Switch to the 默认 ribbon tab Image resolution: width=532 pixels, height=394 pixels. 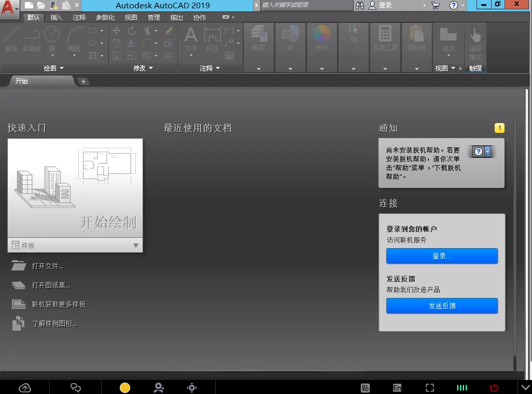(x=34, y=17)
